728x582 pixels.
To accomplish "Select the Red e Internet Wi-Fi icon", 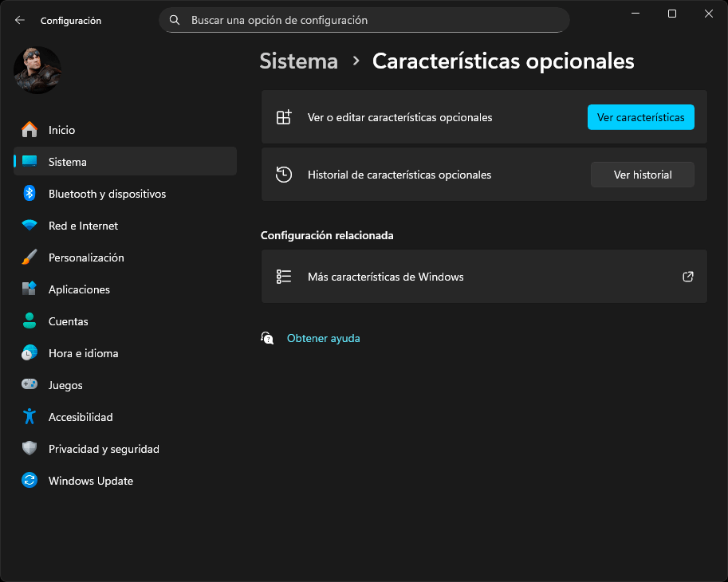I will point(30,225).
